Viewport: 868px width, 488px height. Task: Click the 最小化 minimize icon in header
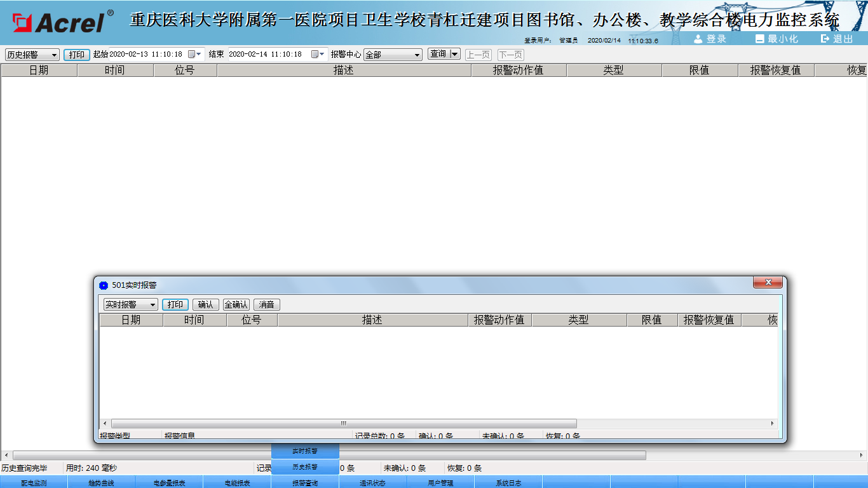[x=760, y=39]
